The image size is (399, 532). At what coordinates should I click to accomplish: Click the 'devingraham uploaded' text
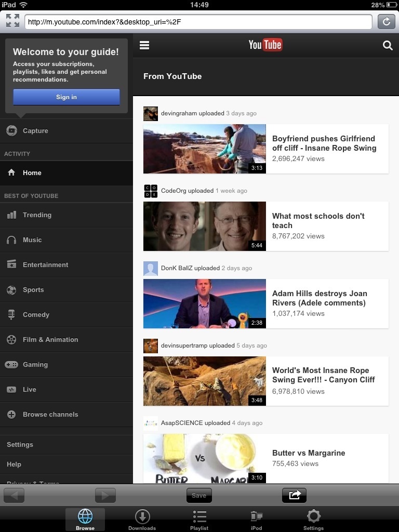click(192, 113)
